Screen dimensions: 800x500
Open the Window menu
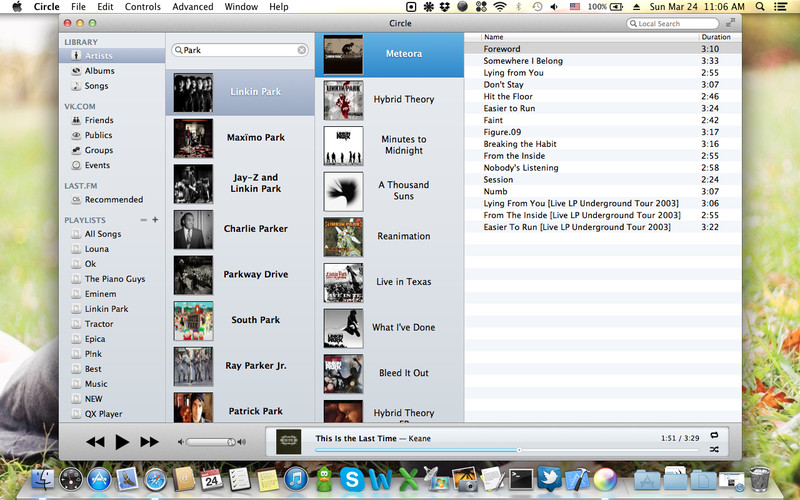241,7
